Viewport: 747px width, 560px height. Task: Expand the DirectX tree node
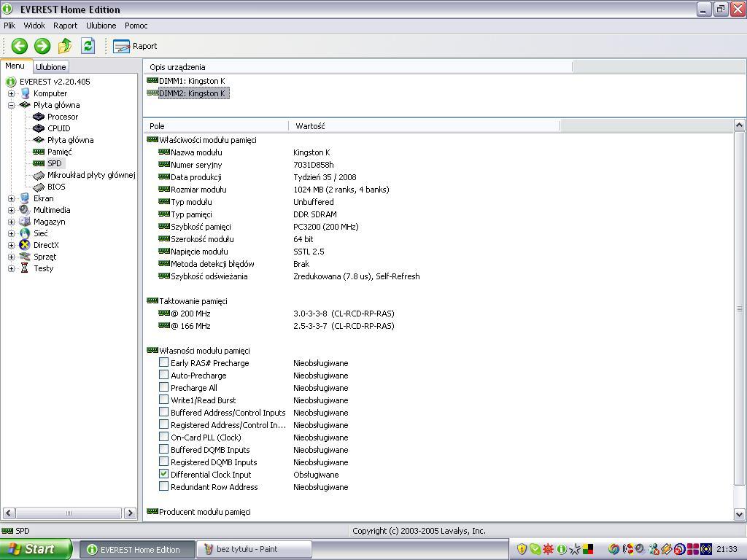coord(11,245)
